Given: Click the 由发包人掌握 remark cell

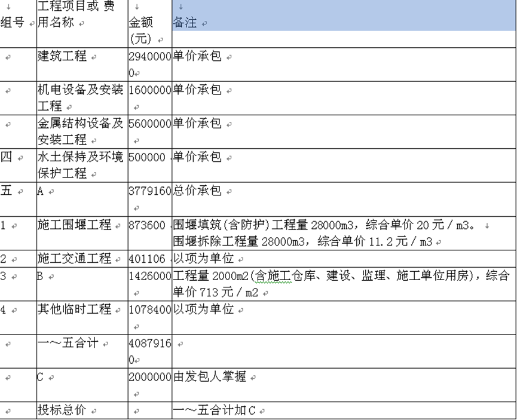Looking at the screenshot, I should click(x=209, y=377).
